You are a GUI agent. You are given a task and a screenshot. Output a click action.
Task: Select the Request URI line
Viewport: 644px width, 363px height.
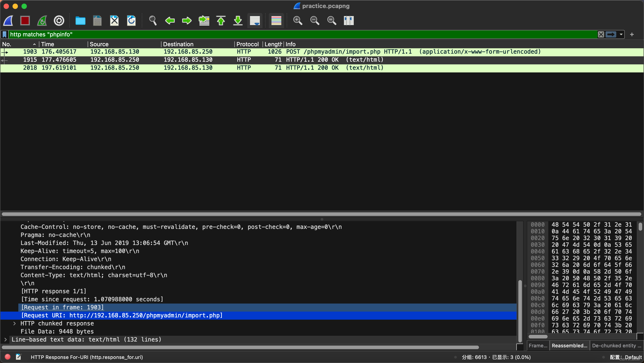[x=258, y=315]
